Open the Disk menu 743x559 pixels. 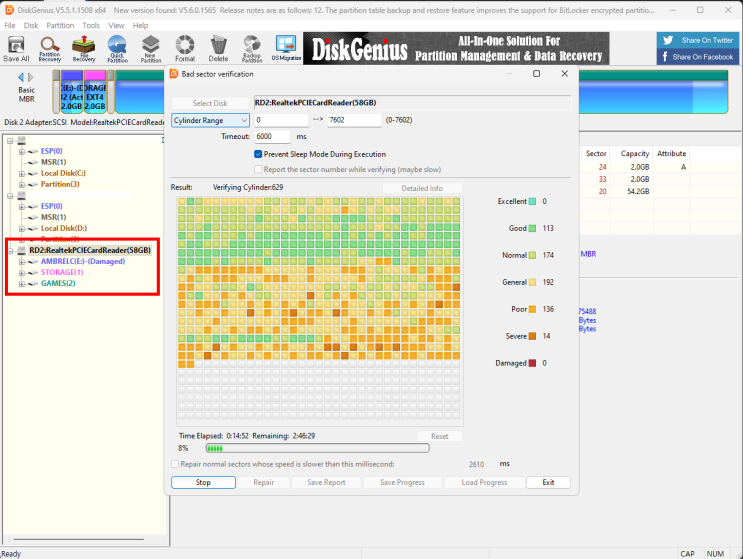(31, 26)
